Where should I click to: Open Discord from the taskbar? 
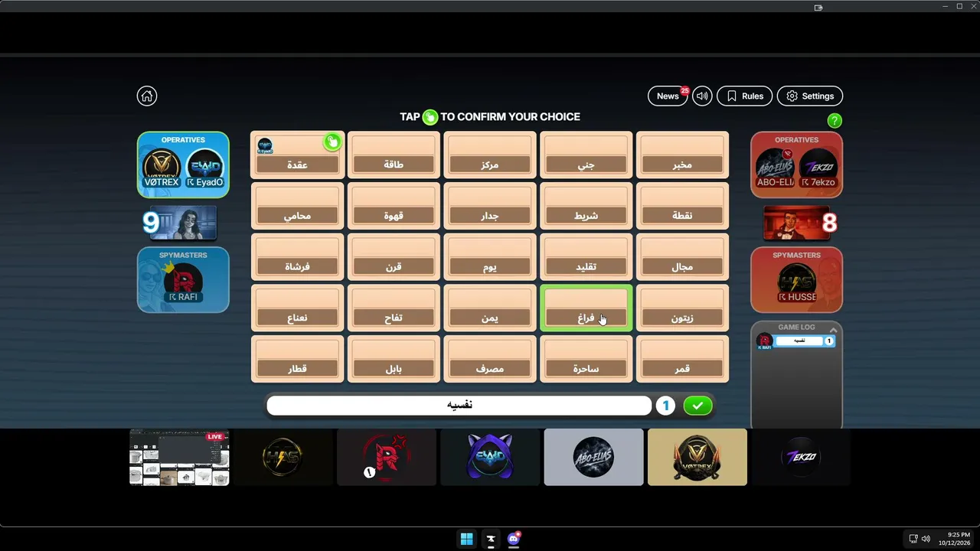pyautogui.click(x=514, y=539)
